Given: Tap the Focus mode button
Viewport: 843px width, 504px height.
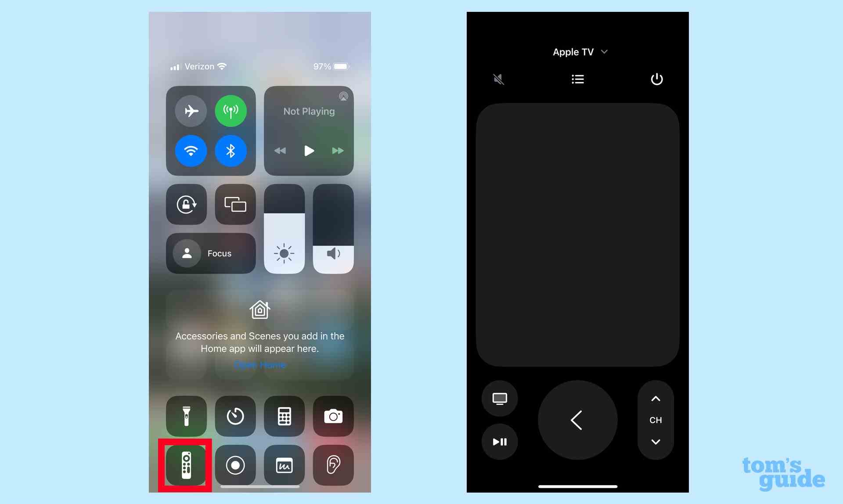Looking at the screenshot, I should point(211,252).
